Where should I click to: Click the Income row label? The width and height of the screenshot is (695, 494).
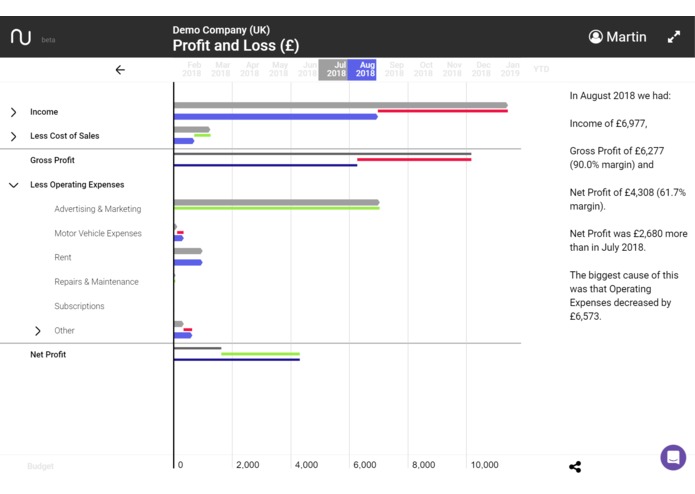[x=44, y=112]
